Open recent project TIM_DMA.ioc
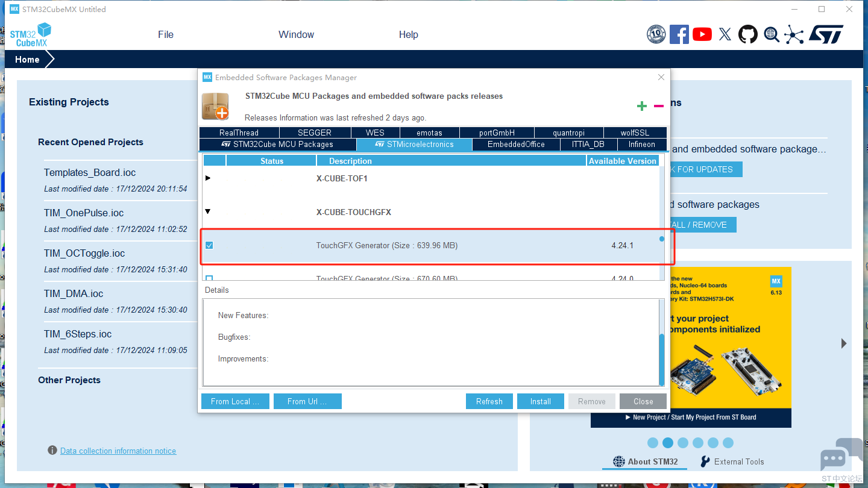 74,293
